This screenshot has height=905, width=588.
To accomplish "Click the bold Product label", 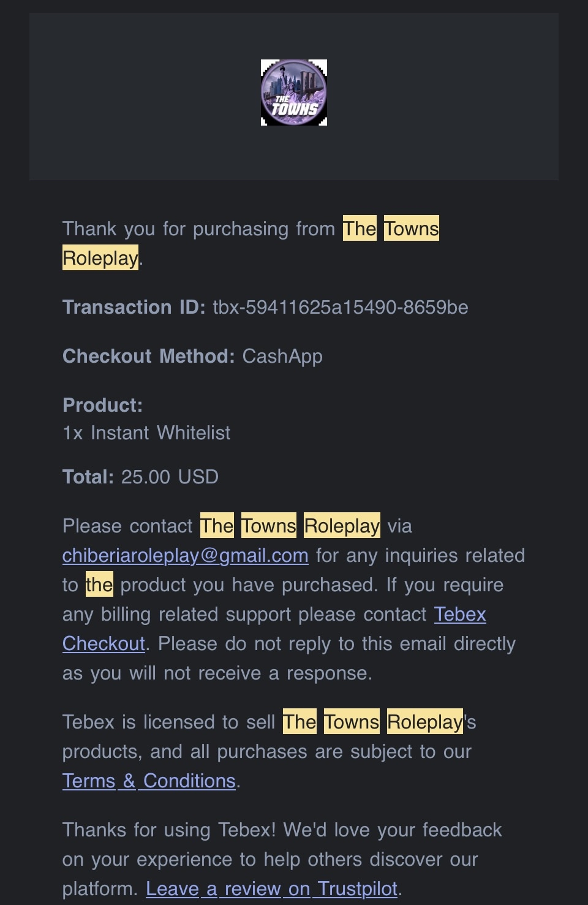I will click(102, 405).
